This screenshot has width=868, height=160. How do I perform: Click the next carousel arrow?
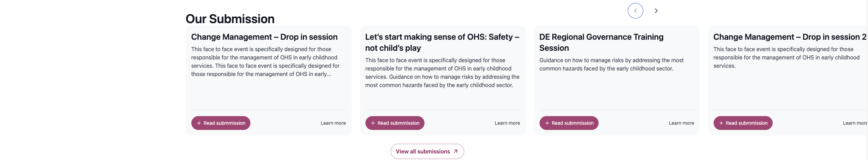click(656, 11)
